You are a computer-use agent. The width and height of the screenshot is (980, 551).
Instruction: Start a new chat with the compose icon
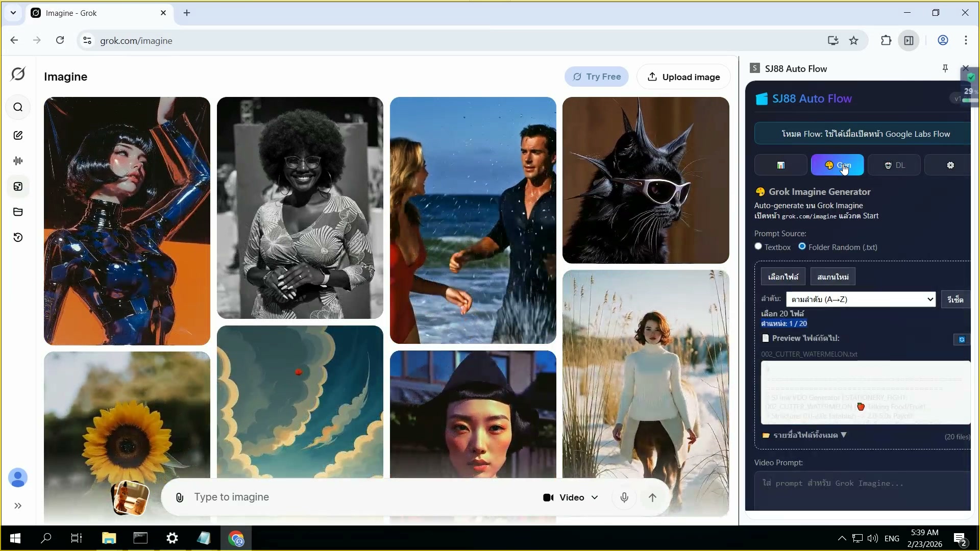pos(18,135)
